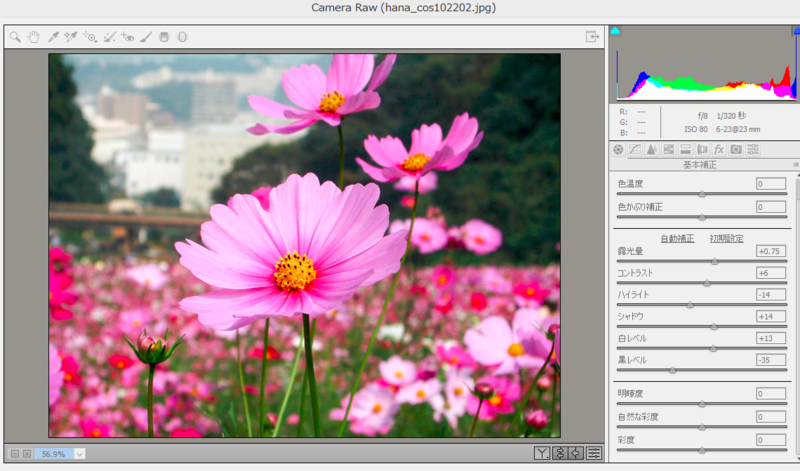
Task: Toggle the highlight clipping warning triangle
Action: 796,31
